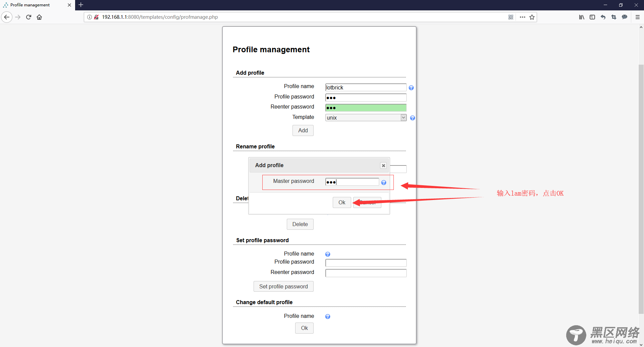Click the Rename profile section heading
The image size is (644, 347).
point(255,146)
